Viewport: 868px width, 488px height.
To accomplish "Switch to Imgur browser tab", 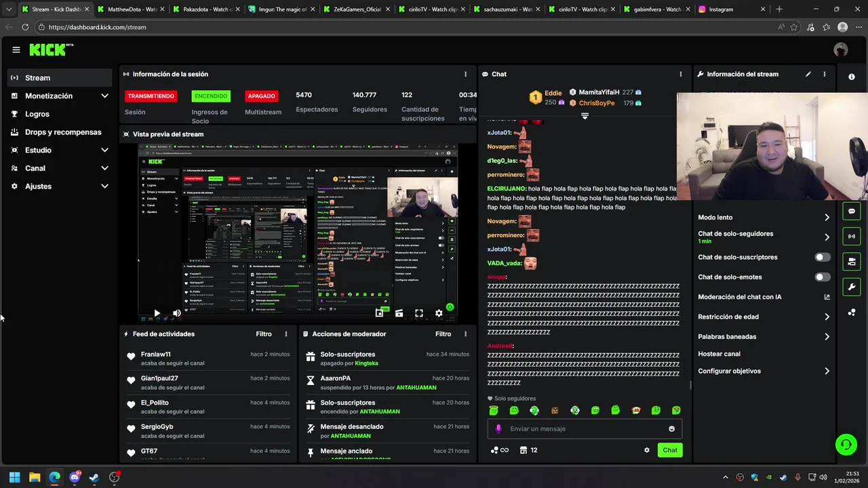I will (x=280, y=9).
